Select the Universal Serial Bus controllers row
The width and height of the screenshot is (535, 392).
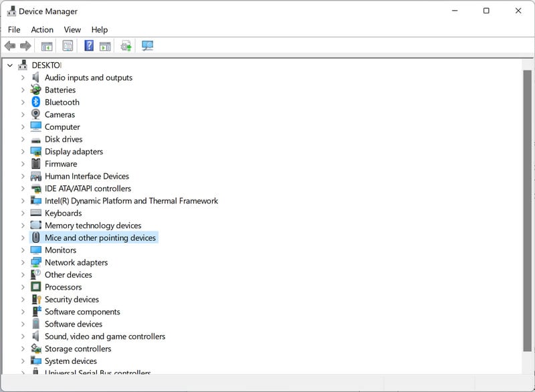pyautogui.click(x=98, y=373)
